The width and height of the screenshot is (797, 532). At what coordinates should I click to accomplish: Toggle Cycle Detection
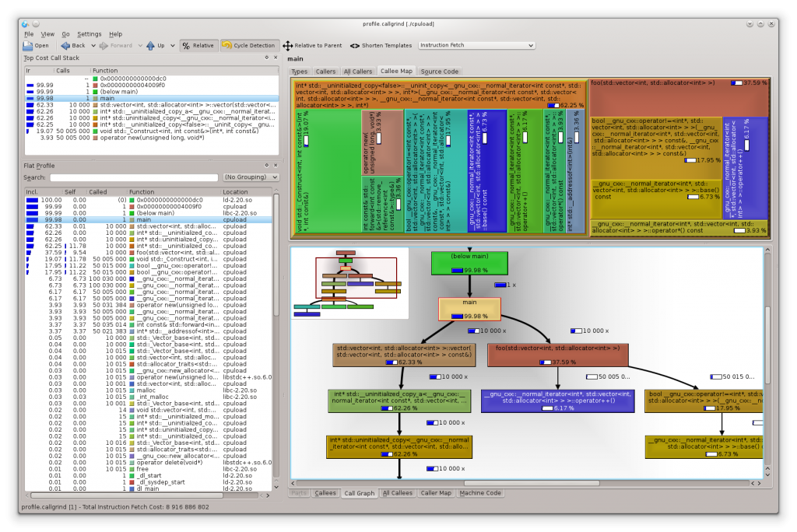click(249, 46)
